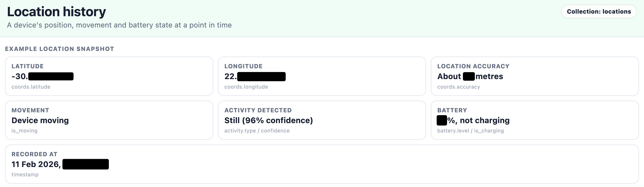
Task: Select the Still (96% confidence) activity value
Action: coord(269,120)
